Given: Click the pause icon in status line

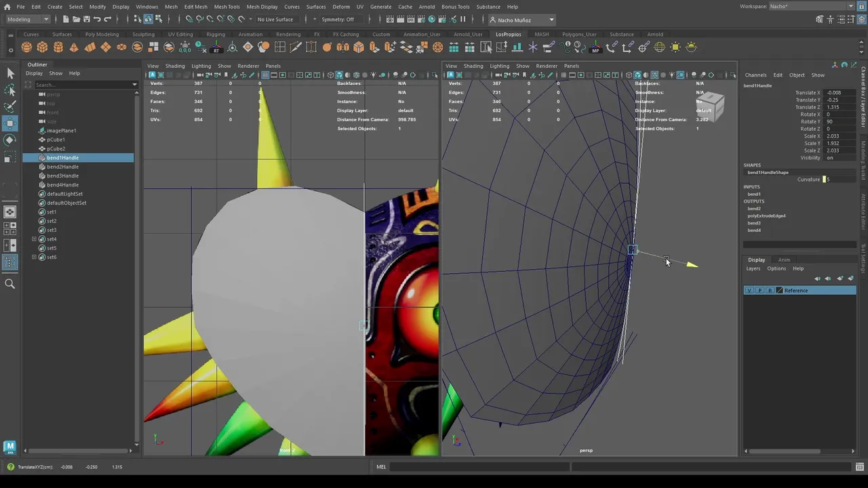Looking at the screenshot, I should click(x=463, y=19).
